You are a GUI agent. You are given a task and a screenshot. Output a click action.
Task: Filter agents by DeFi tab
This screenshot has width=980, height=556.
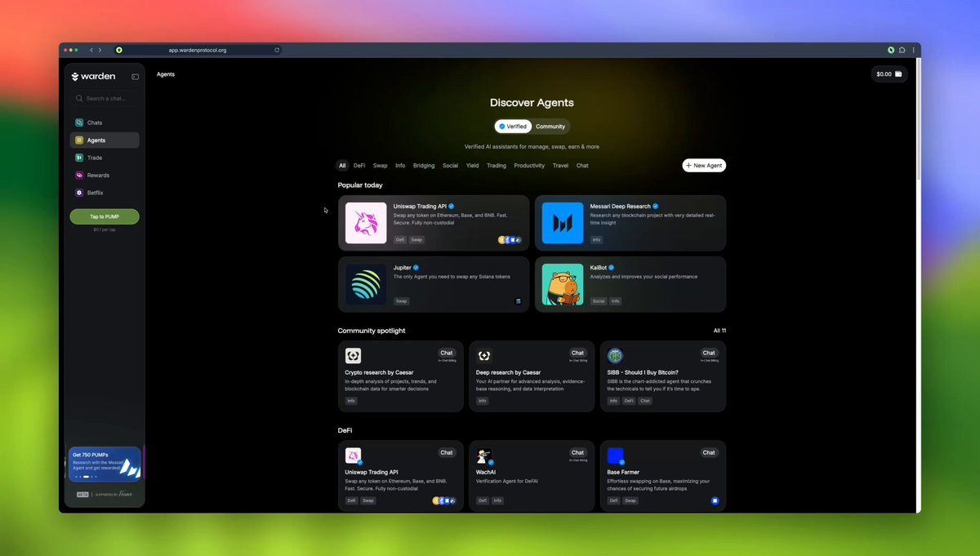click(359, 166)
